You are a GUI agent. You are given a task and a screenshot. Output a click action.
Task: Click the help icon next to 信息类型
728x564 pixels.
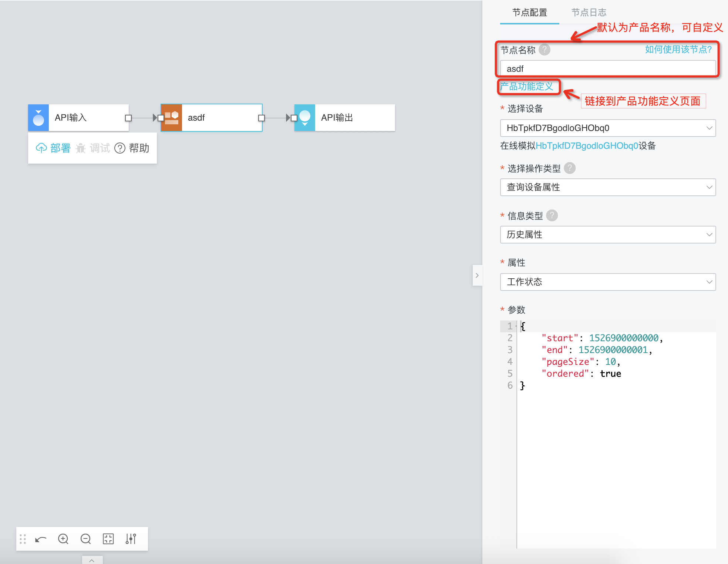[x=552, y=215]
